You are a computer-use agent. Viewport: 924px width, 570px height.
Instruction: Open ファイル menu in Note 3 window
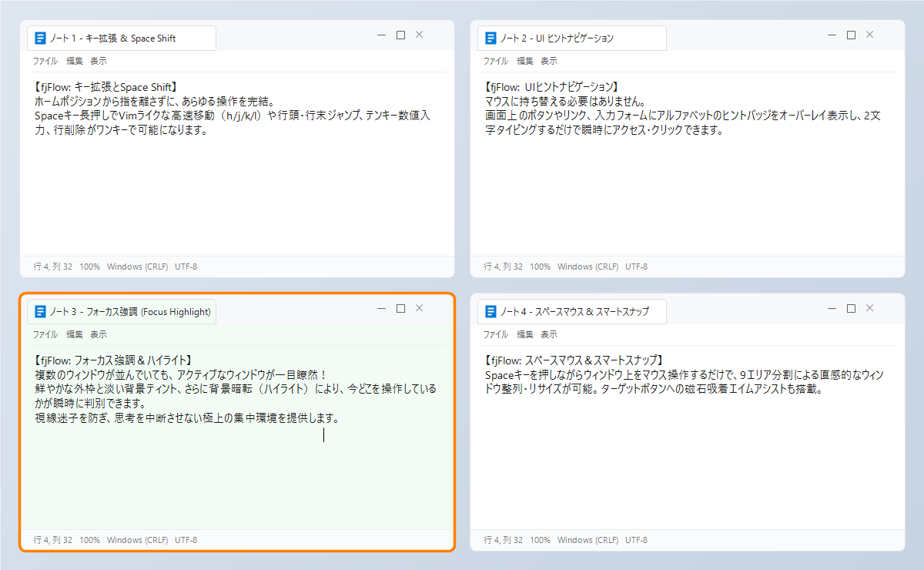point(45,334)
